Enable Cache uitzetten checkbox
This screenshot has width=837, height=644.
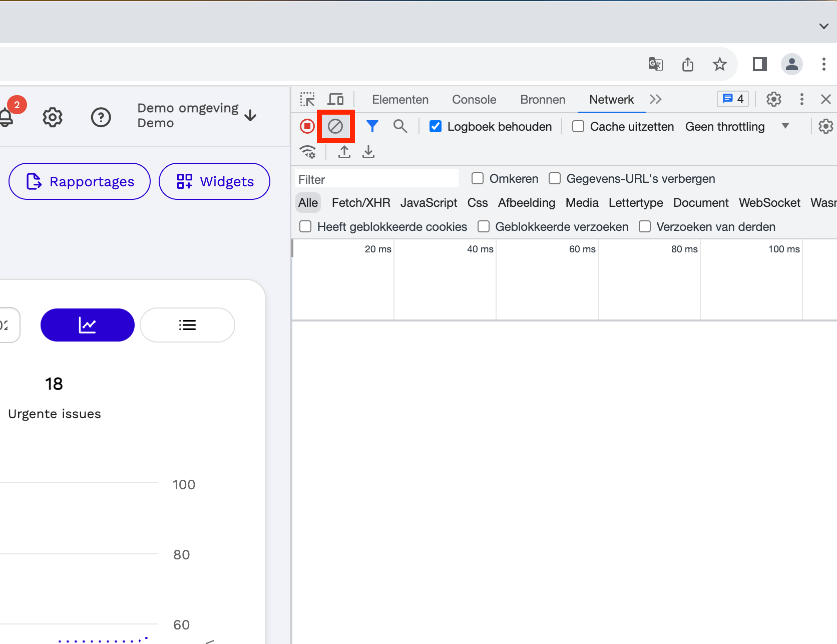(x=578, y=126)
